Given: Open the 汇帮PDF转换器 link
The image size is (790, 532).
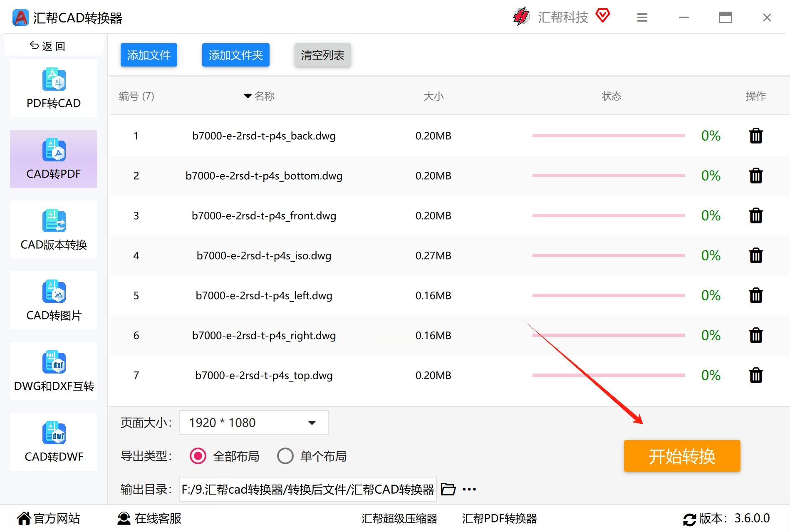Looking at the screenshot, I should click(499, 518).
